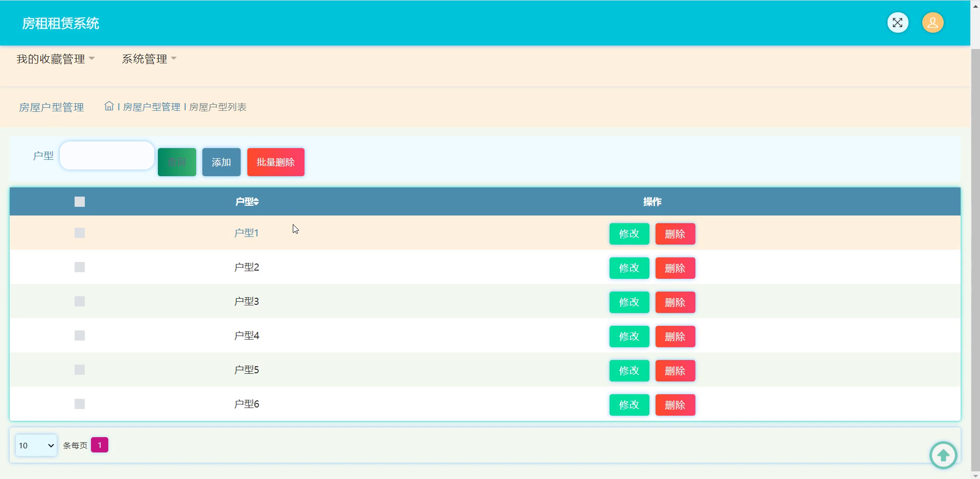Viewport: 980px width, 479px height.
Task: Select page 1 in pagination
Action: pyautogui.click(x=100, y=445)
